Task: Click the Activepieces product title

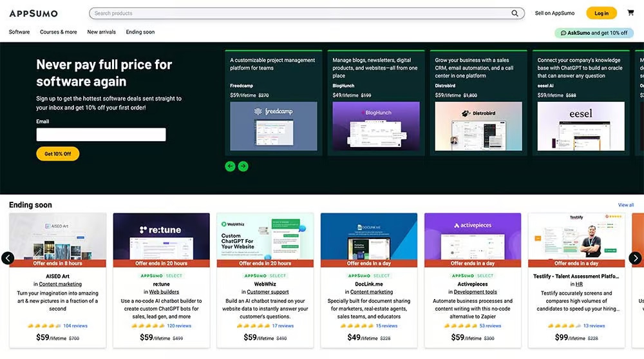Action: 473,284
